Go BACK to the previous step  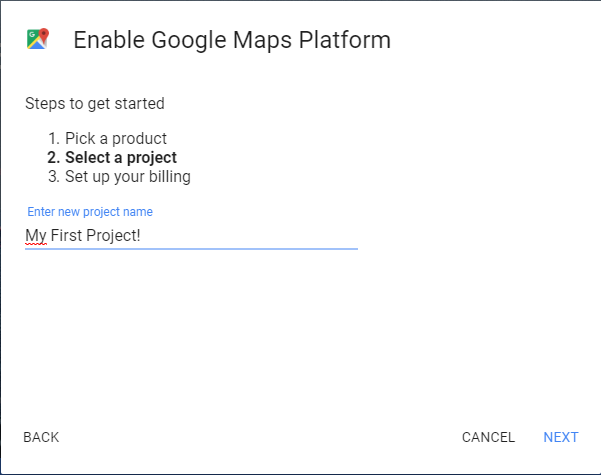tap(41, 437)
